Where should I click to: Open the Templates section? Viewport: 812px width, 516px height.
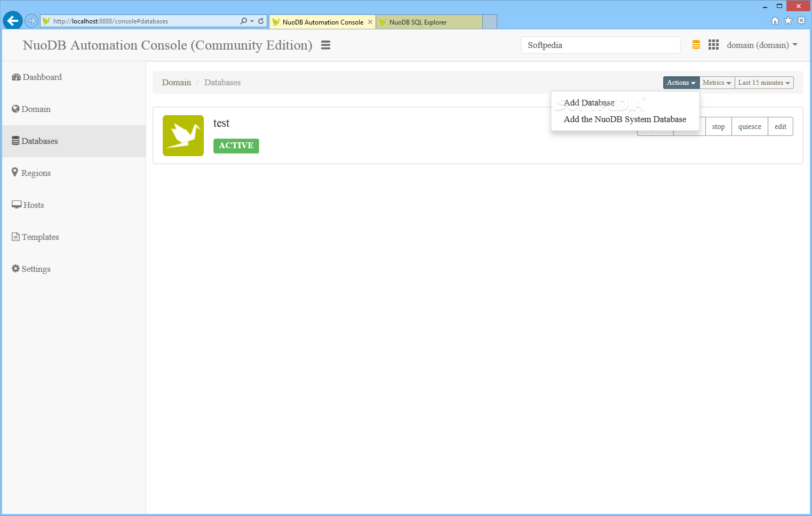click(x=36, y=237)
